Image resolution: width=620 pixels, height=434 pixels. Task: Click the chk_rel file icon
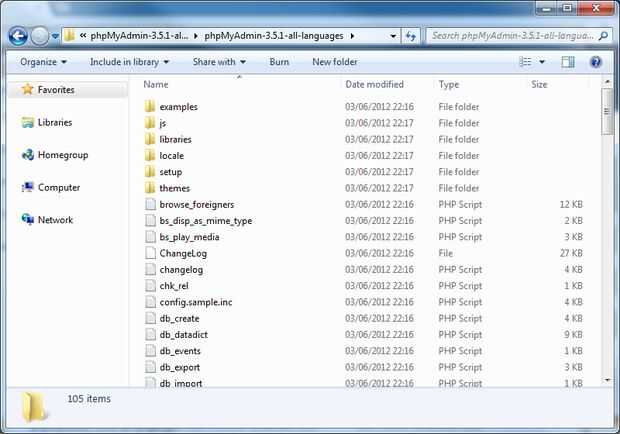[x=150, y=285]
